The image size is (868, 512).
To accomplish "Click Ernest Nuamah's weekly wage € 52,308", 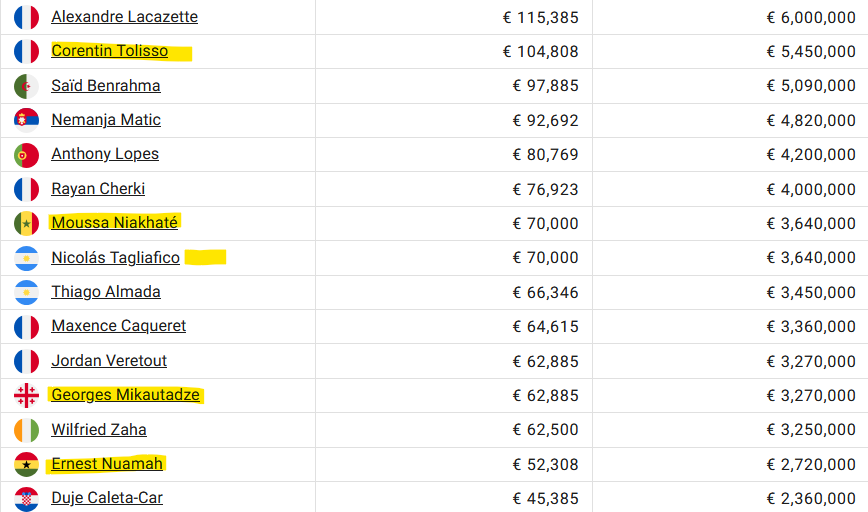I will coord(545,464).
